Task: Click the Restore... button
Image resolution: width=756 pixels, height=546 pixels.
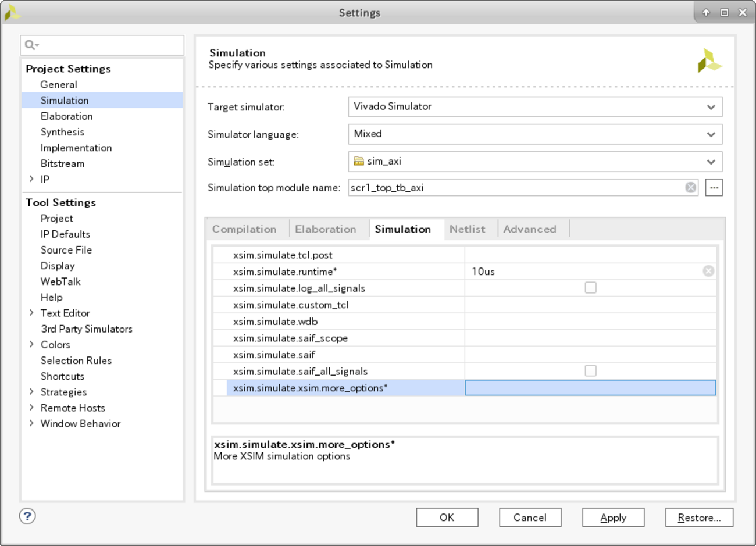Action: pyautogui.click(x=699, y=518)
